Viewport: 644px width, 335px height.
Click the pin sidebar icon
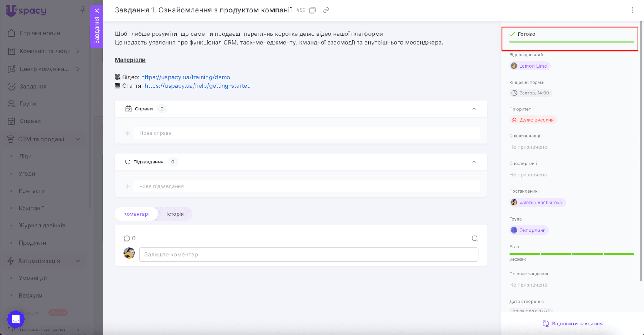point(82,10)
